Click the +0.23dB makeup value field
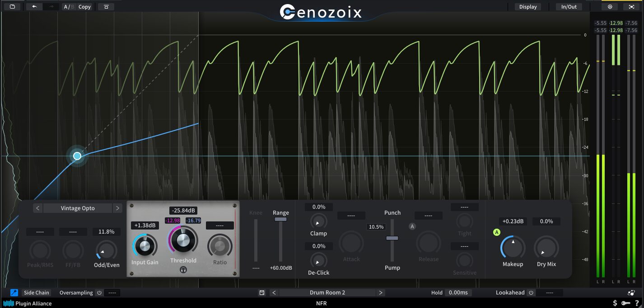The height and width of the screenshot is (308, 644). 513,221
